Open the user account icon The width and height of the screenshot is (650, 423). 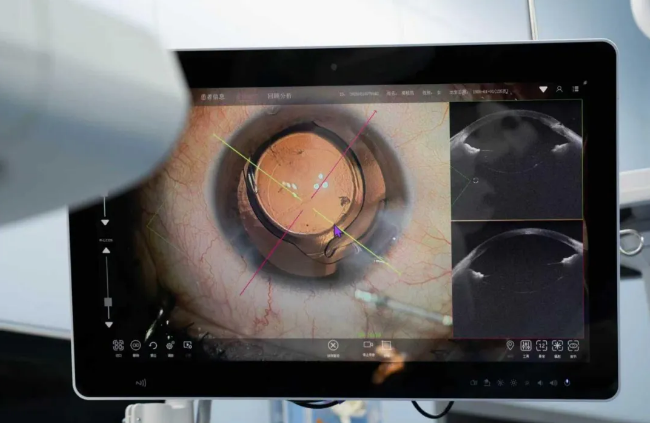[x=559, y=89]
